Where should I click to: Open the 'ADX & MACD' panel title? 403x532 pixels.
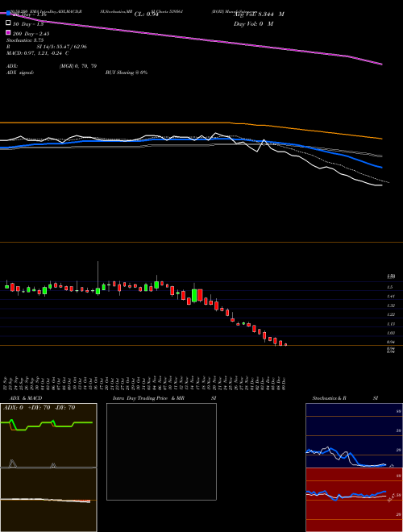[x=26, y=398]
